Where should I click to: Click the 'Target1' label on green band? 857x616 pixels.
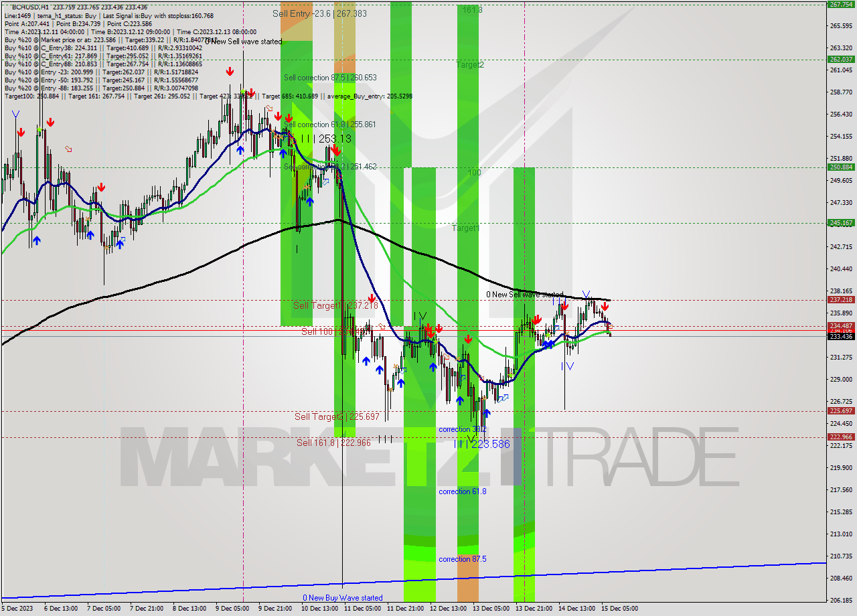(x=465, y=228)
